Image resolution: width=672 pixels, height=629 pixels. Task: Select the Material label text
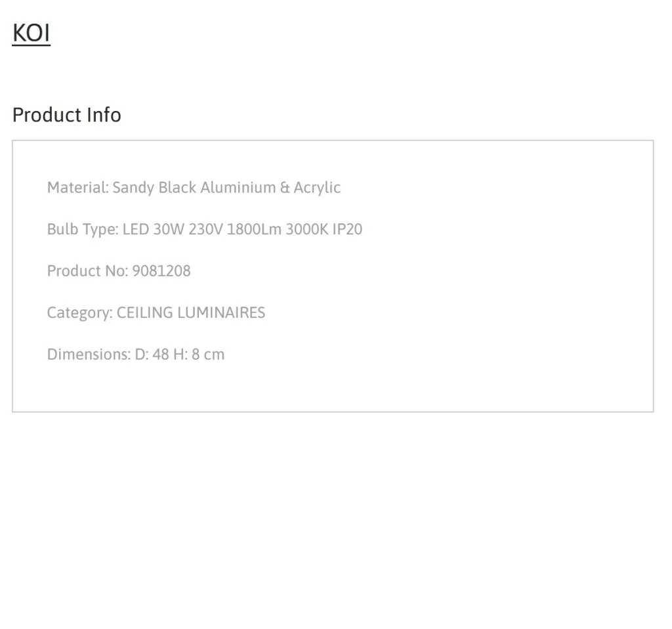click(x=78, y=187)
